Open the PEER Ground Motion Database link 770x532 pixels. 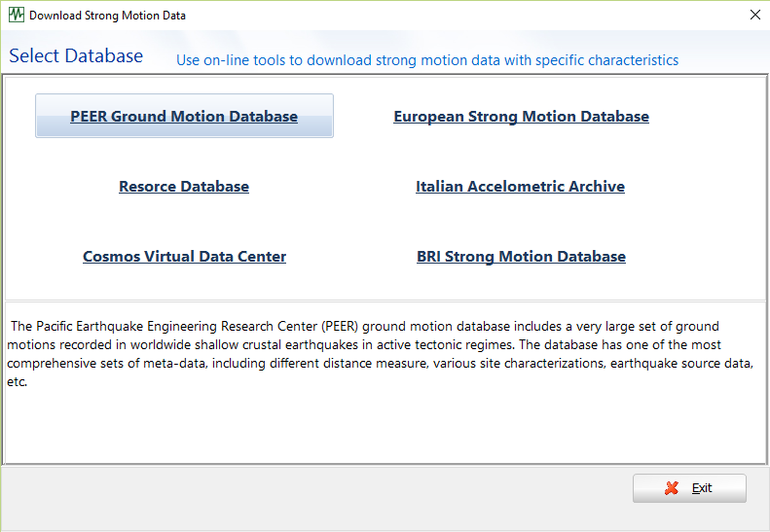tap(184, 117)
